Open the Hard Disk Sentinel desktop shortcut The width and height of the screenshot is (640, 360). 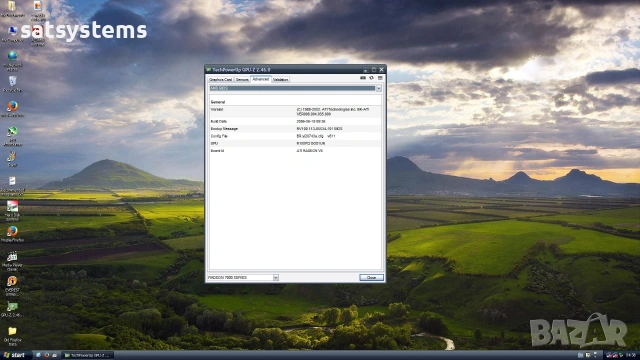coord(12,211)
